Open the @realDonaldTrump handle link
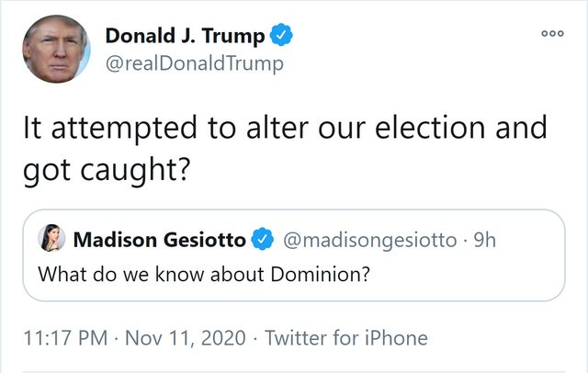 [195, 63]
